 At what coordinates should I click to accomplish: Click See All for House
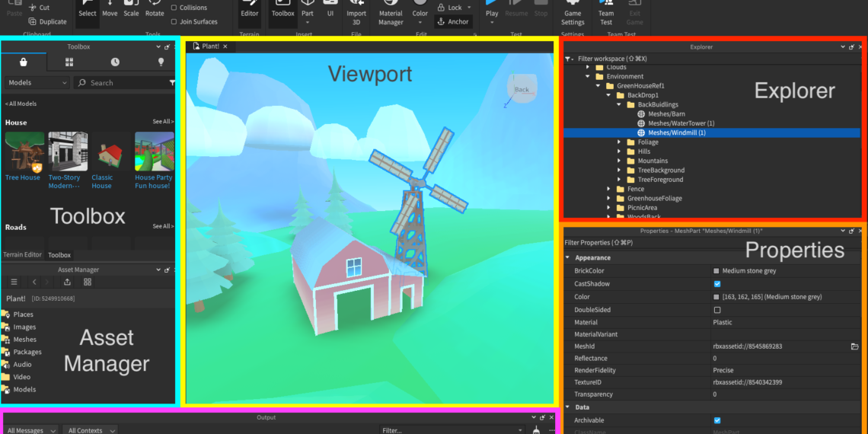point(163,122)
